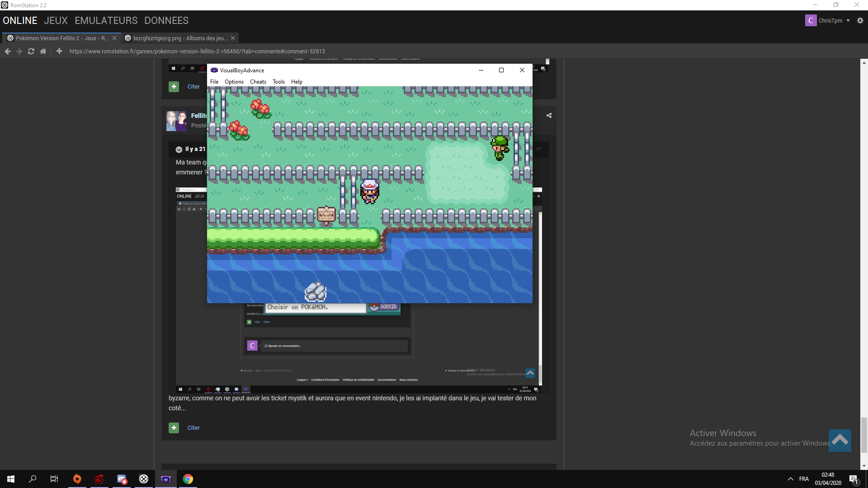This screenshot has height=488, width=868.
Task: Click the page URL address field
Action: tap(197, 52)
